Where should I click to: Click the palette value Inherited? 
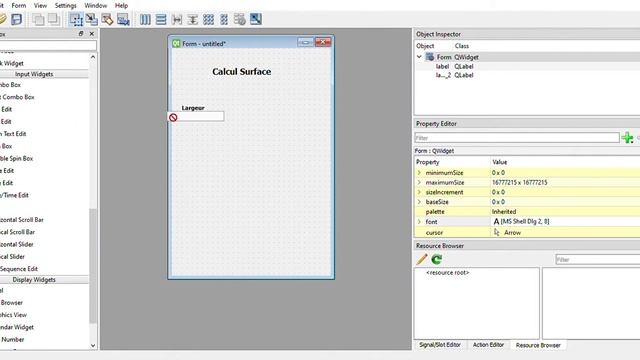point(504,212)
